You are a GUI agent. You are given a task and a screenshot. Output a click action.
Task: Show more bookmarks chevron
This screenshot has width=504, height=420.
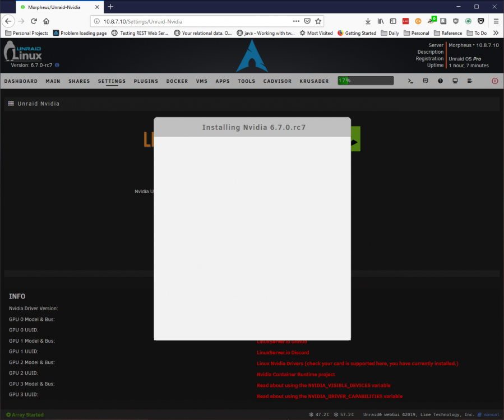point(496,33)
